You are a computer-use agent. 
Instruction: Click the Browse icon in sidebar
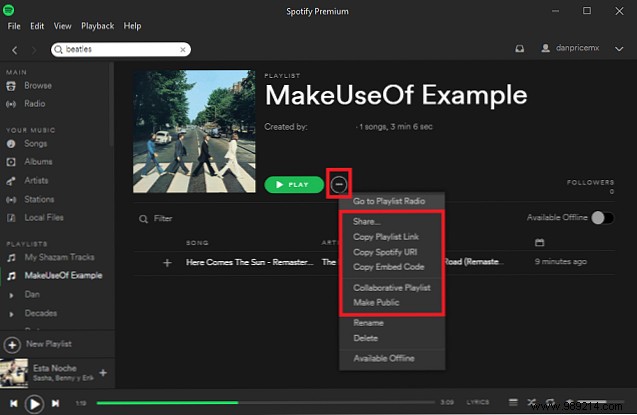click(11, 86)
